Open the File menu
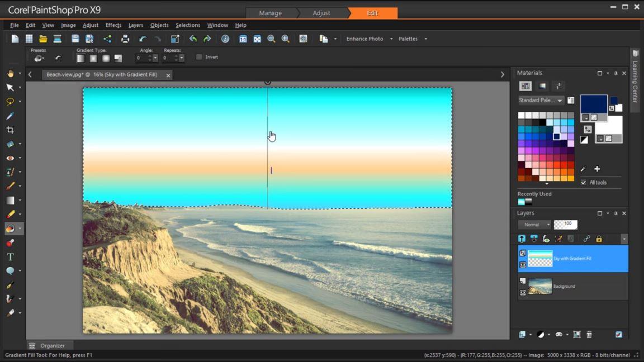This screenshot has width=644, height=362. 15,25
